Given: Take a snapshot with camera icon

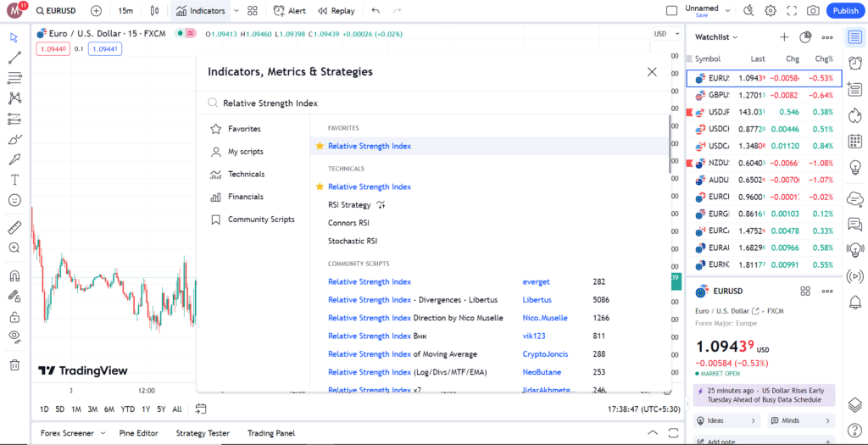Looking at the screenshot, I should (x=813, y=11).
